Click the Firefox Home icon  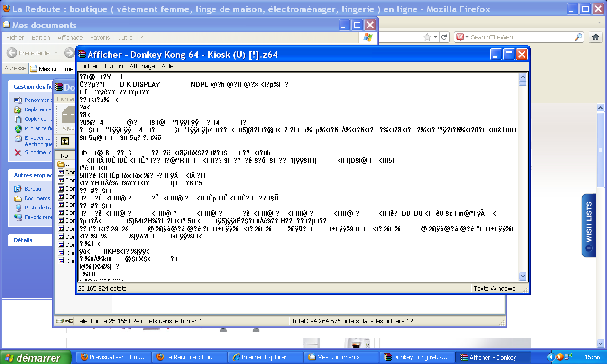pyautogui.click(x=595, y=37)
